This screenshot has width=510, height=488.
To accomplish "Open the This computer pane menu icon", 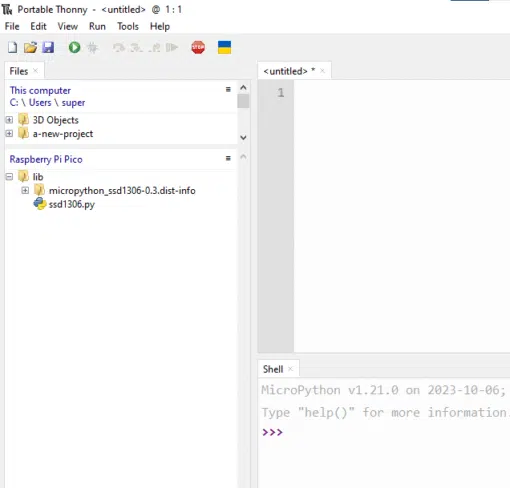I will [x=228, y=89].
